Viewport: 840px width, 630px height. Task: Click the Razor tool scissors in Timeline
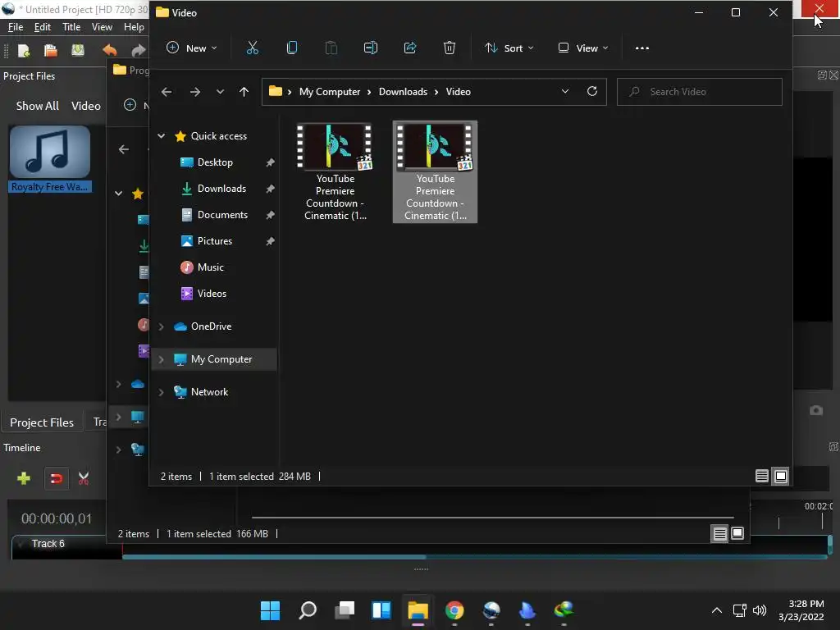tap(84, 478)
